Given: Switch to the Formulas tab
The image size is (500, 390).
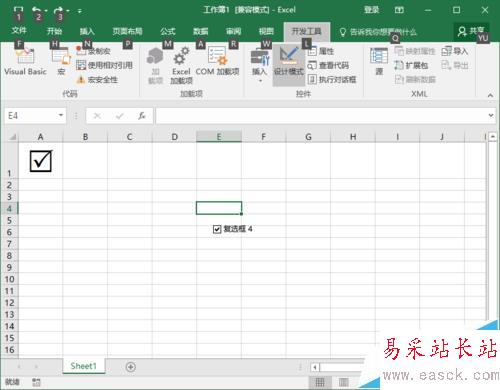Looking at the screenshot, I should 168,31.
